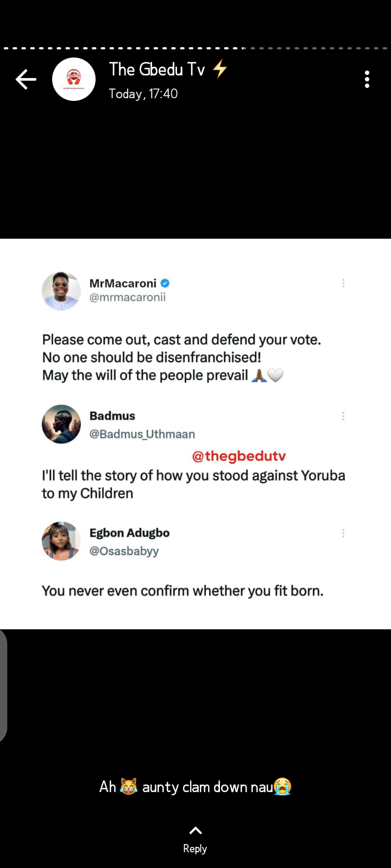Tap the three dots beside MrMacaroni's tweet
391x868 pixels.
[x=343, y=283]
